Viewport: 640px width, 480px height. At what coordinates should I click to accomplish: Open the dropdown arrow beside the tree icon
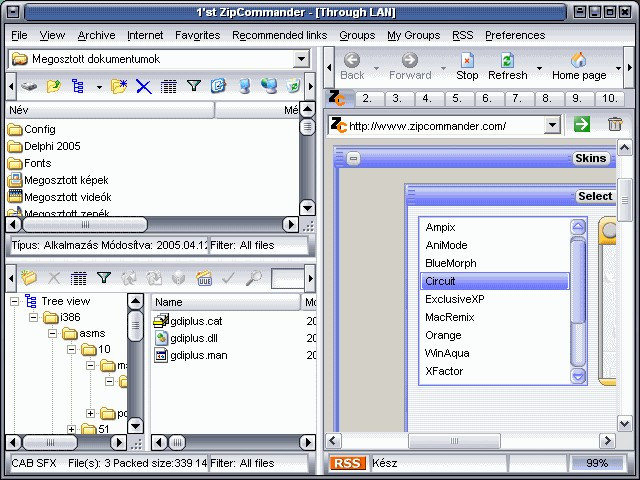pos(99,87)
